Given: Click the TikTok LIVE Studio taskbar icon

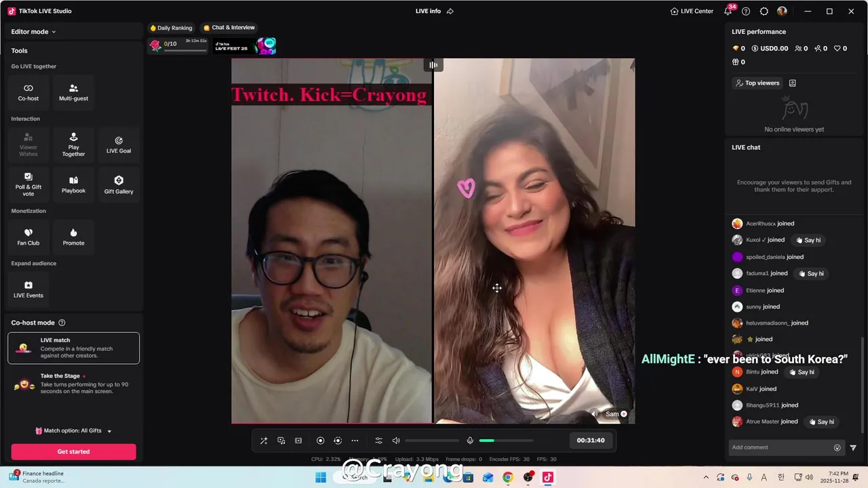Looking at the screenshot, I should click(x=547, y=477).
